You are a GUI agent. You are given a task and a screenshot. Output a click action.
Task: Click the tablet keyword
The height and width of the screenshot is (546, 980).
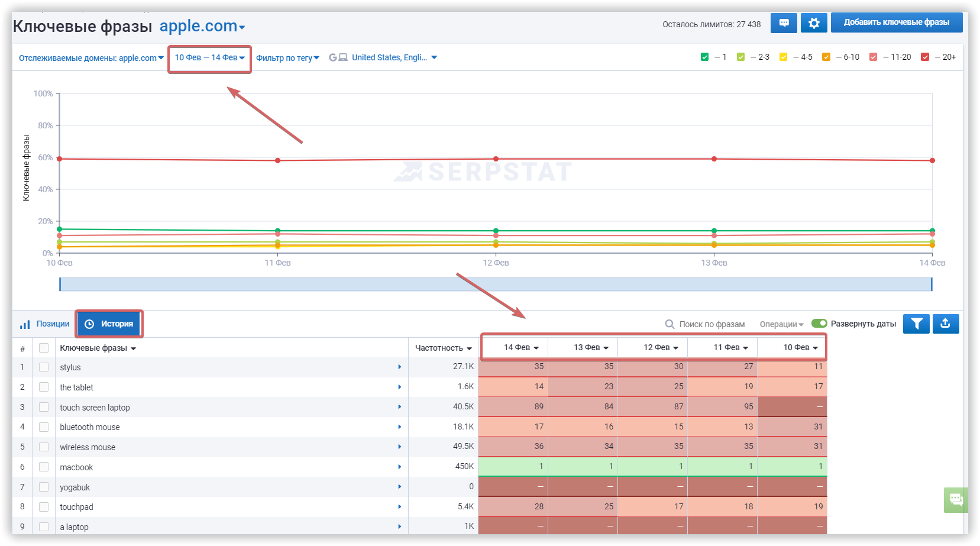point(77,387)
